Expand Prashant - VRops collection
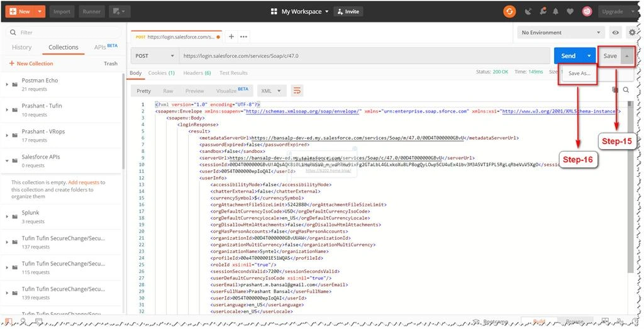The width and height of the screenshot is (644, 329). click(x=7, y=135)
